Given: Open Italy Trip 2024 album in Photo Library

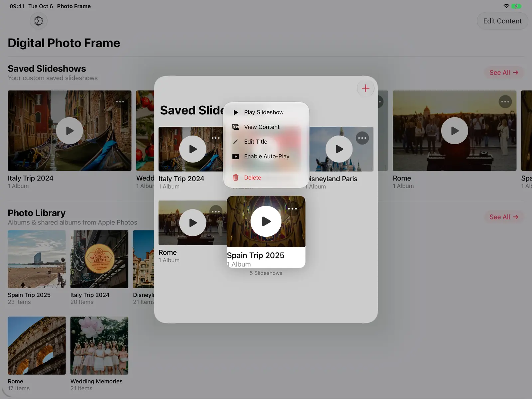Looking at the screenshot, I should tap(99, 259).
